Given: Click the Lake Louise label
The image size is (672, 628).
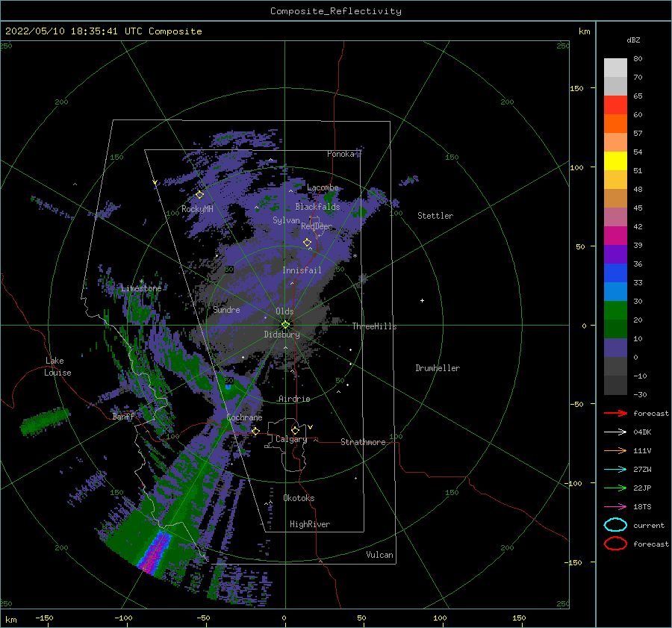Looking at the screenshot, I should tap(57, 367).
